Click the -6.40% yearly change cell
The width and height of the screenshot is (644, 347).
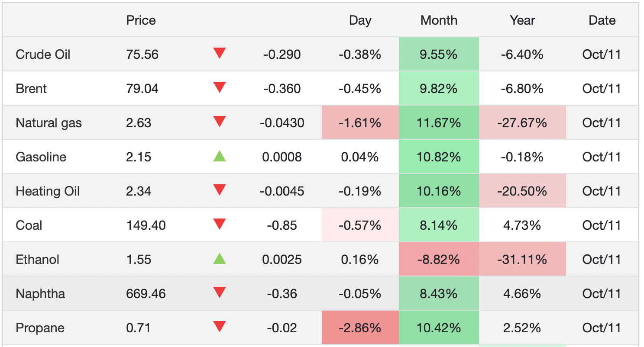[522, 55]
